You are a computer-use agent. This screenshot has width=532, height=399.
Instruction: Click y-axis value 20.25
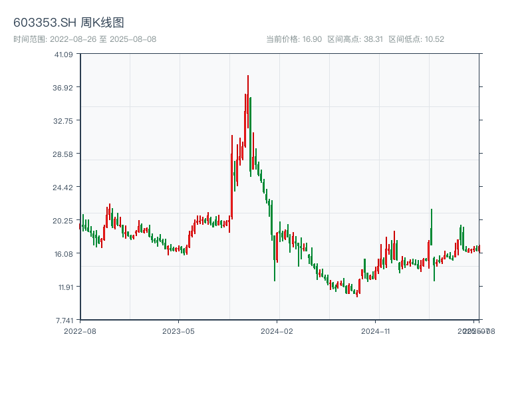[x=63, y=221]
